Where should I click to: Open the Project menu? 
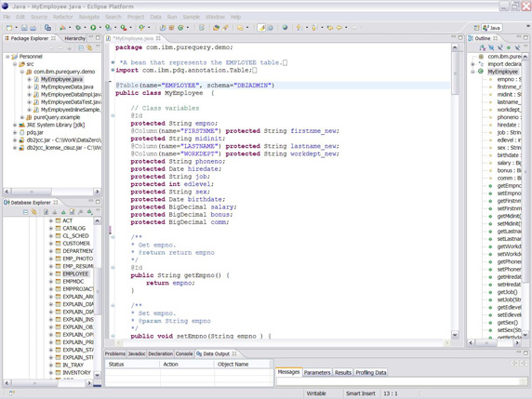click(136, 17)
